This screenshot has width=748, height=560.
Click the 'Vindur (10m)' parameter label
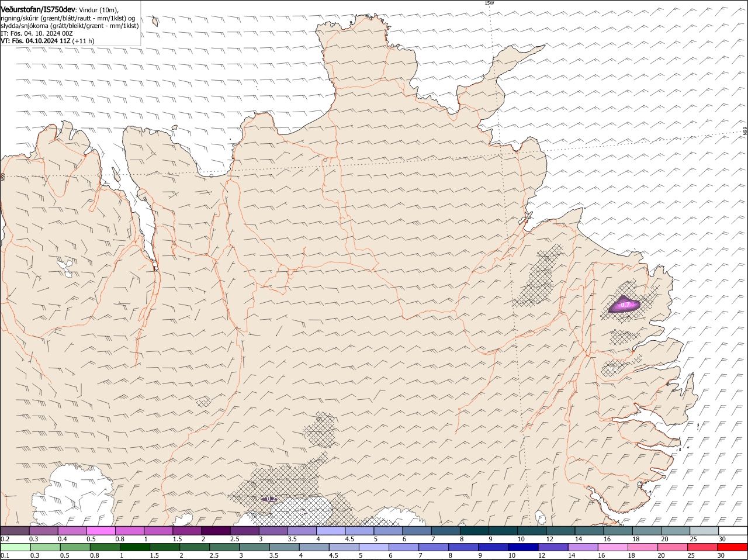[x=99, y=10]
